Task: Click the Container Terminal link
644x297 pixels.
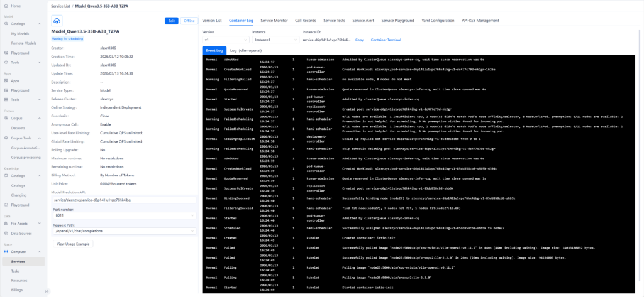Action: [x=386, y=40]
